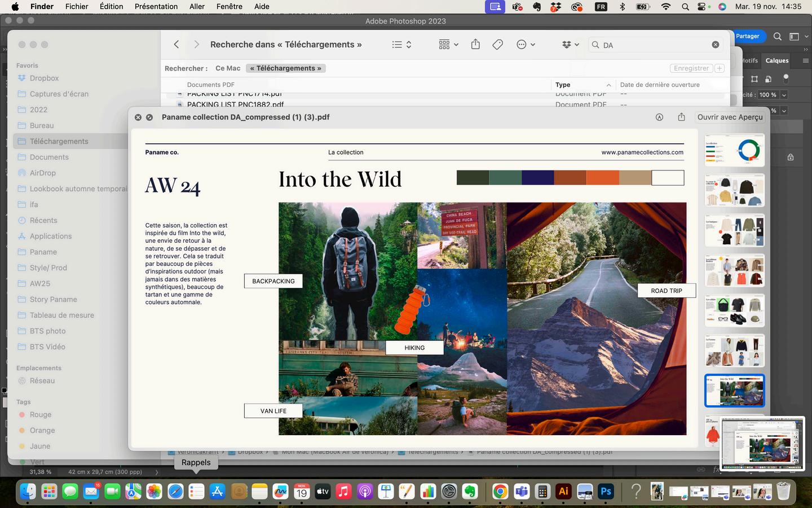Open AirDrop from the Finder sidebar
The image size is (812, 508).
43,173
